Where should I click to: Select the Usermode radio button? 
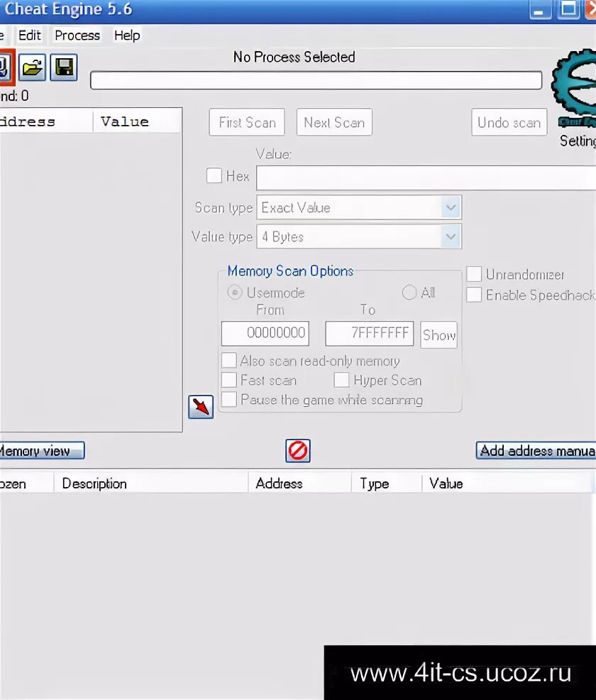pyautogui.click(x=235, y=292)
